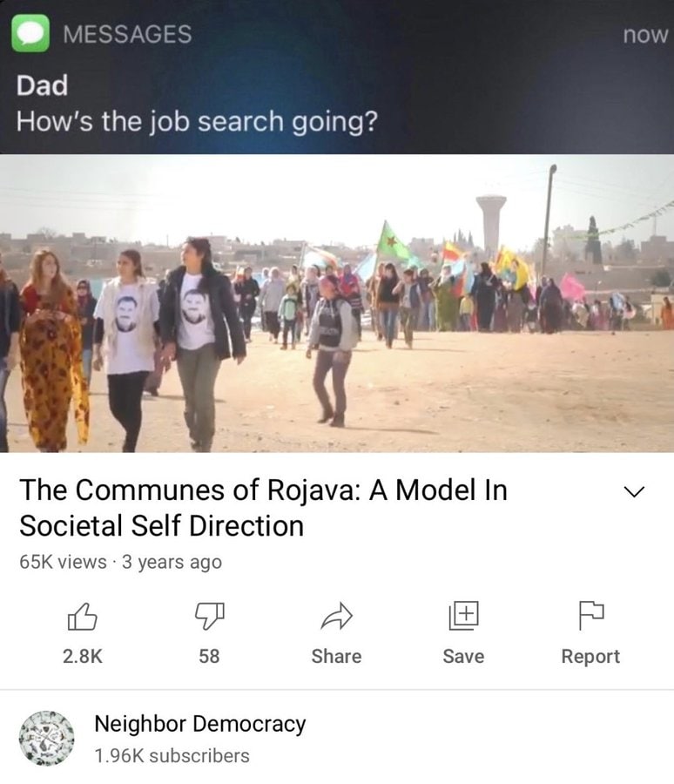Tap the 2.8K likes count

83,657
